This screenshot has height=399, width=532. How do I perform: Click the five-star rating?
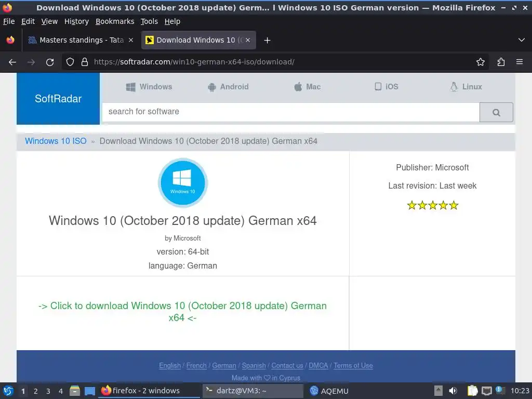[433, 205]
